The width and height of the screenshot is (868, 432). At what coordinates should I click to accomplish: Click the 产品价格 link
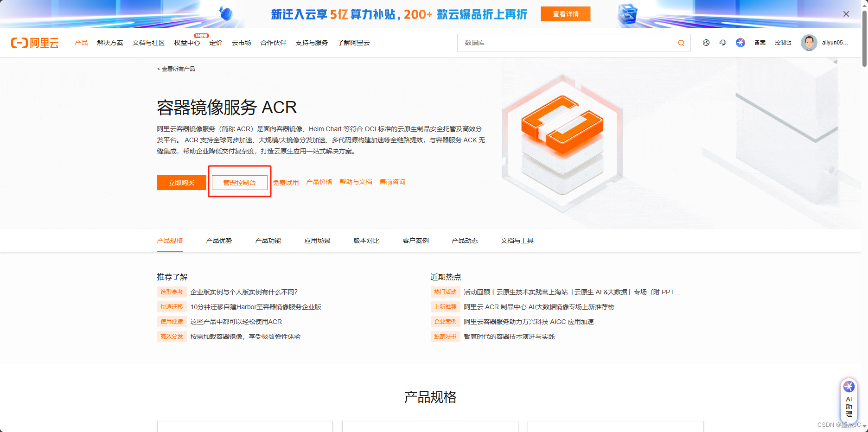pyautogui.click(x=319, y=182)
